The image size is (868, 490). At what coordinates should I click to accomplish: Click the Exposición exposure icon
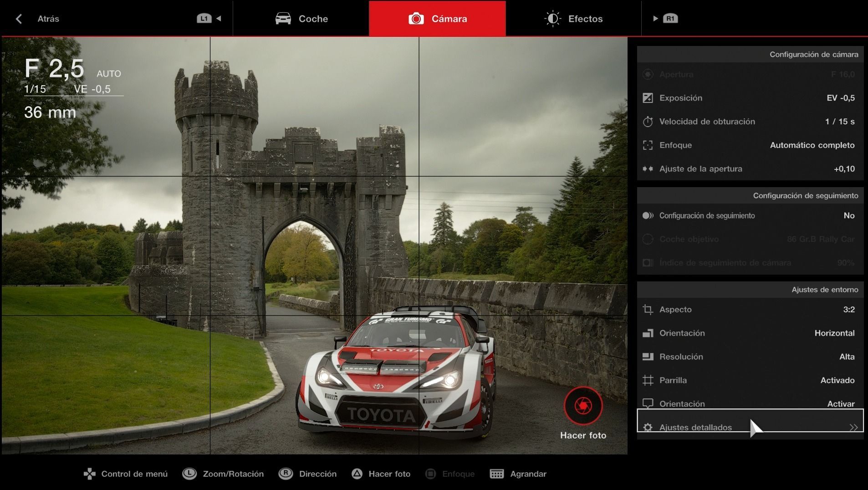648,98
